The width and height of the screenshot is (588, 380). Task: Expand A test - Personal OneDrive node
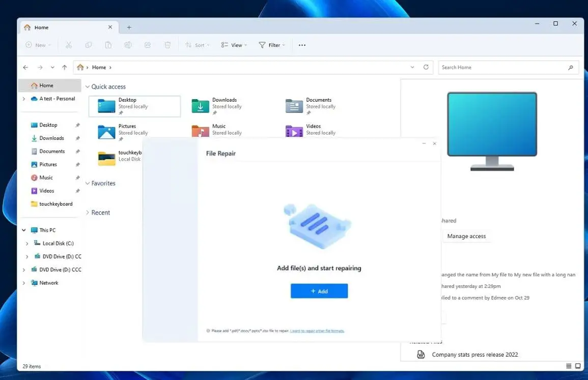23,99
